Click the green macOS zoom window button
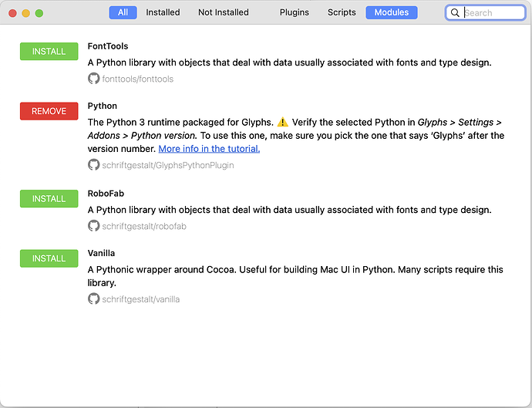Screen dimensions: 532x408 click(x=39, y=13)
